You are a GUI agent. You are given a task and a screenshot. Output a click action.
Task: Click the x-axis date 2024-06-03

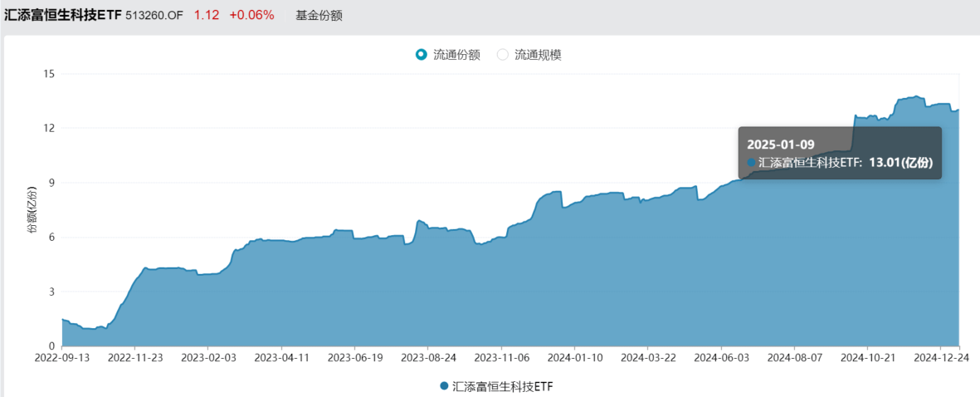point(720,358)
